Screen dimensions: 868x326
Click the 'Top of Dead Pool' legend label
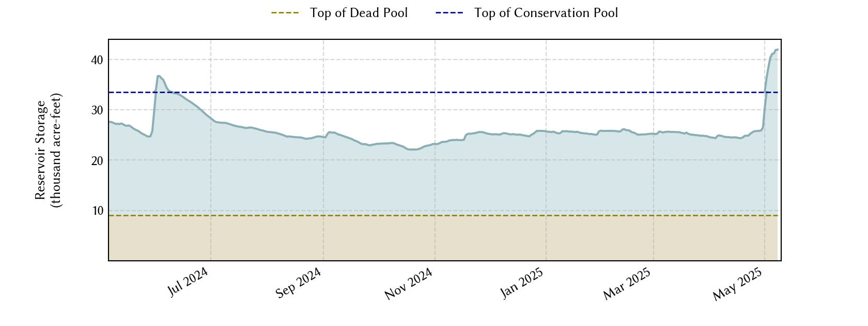[x=359, y=13]
